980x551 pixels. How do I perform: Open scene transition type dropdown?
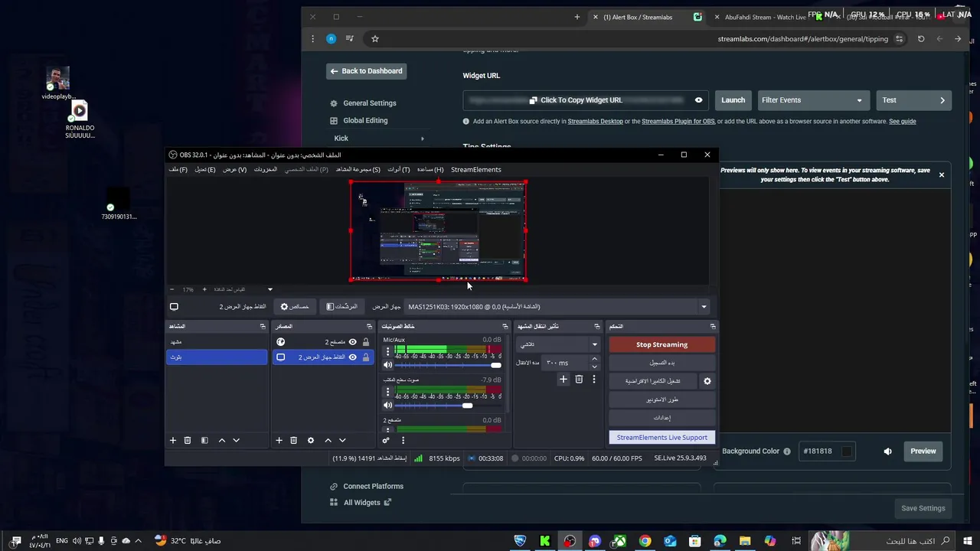coord(558,344)
